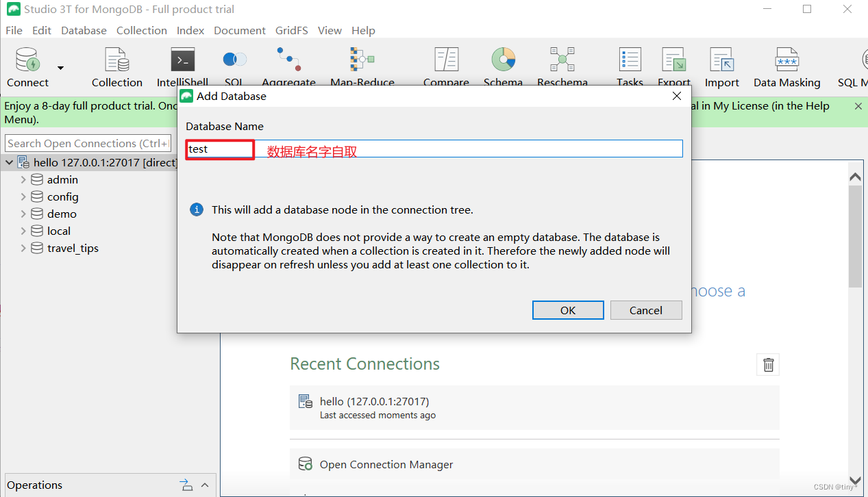Open the Document menu
The width and height of the screenshot is (868, 497).
coord(240,30)
